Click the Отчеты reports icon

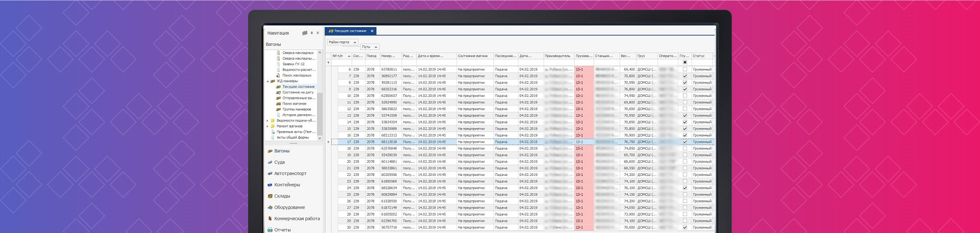coord(270,230)
